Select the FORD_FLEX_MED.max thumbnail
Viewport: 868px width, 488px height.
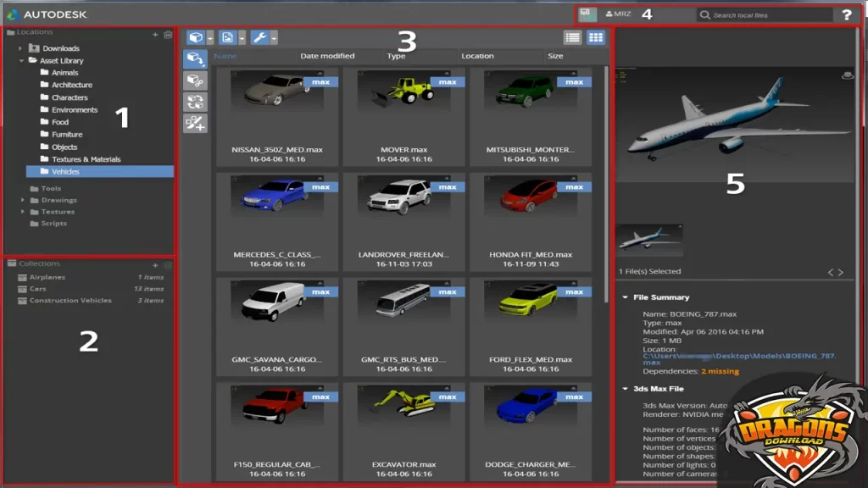[x=531, y=326]
